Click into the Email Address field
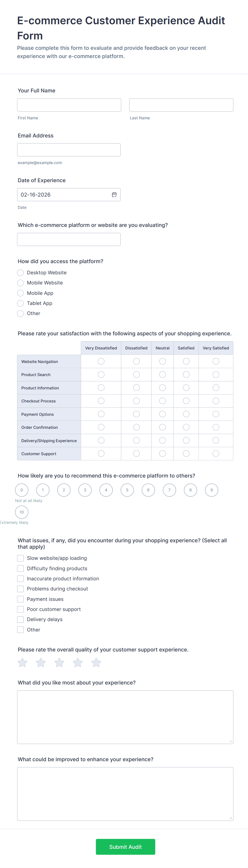The image size is (248, 868). coord(69,150)
